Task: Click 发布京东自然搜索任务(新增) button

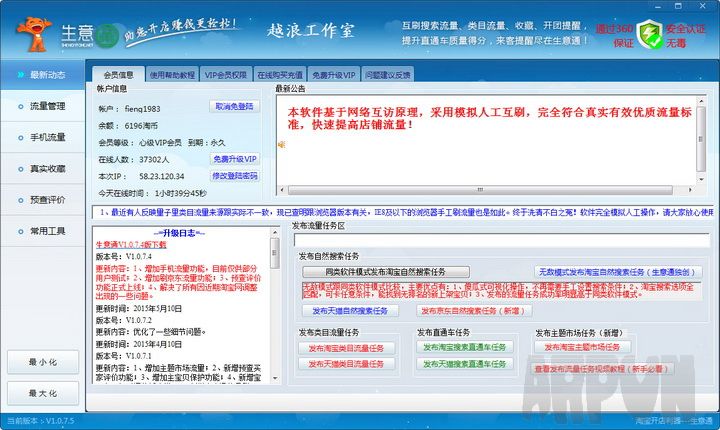Action: pos(473,311)
